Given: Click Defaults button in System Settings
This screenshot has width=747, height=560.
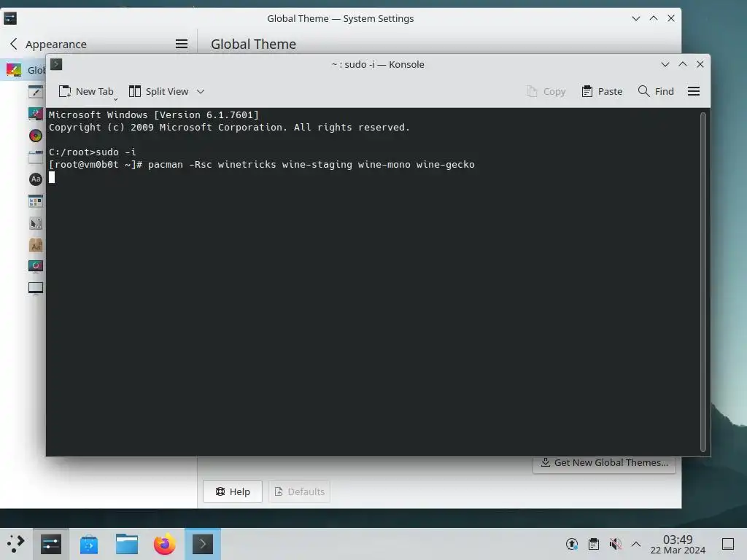Looking at the screenshot, I should tap(299, 491).
